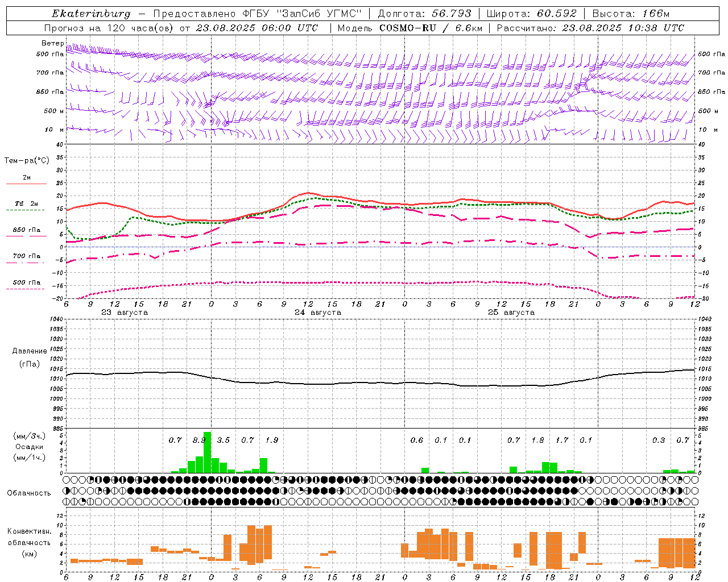Click the '700 гПа' temperature legend label
The image size is (728, 582).
tap(27, 256)
